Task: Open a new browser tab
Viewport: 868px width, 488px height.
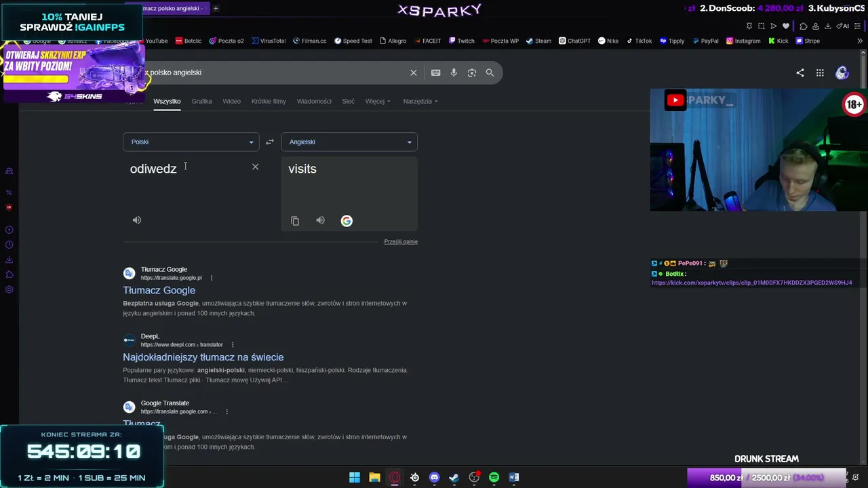Action: coord(216,8)
